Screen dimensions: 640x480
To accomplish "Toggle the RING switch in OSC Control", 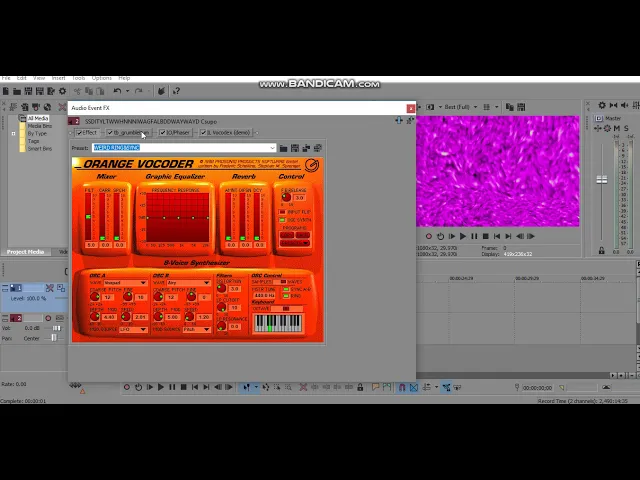I will point(286,296).
